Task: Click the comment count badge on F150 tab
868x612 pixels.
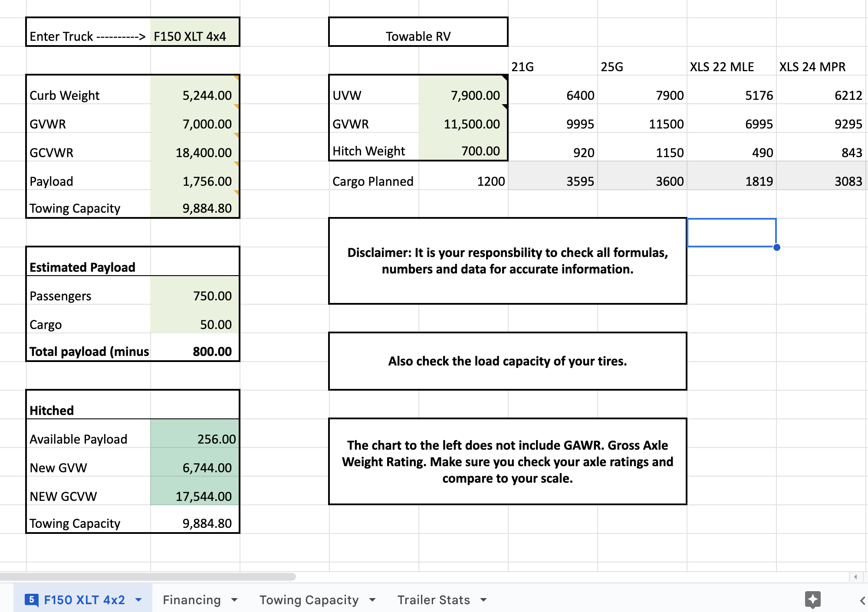Action: point(31,599)
